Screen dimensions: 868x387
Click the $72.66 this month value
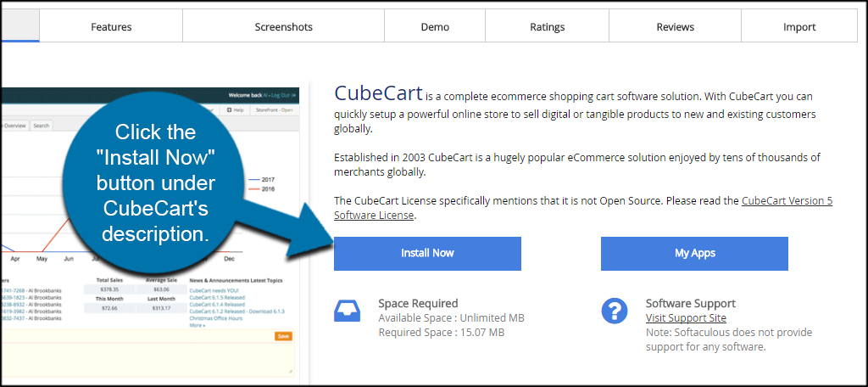[109, 308]
